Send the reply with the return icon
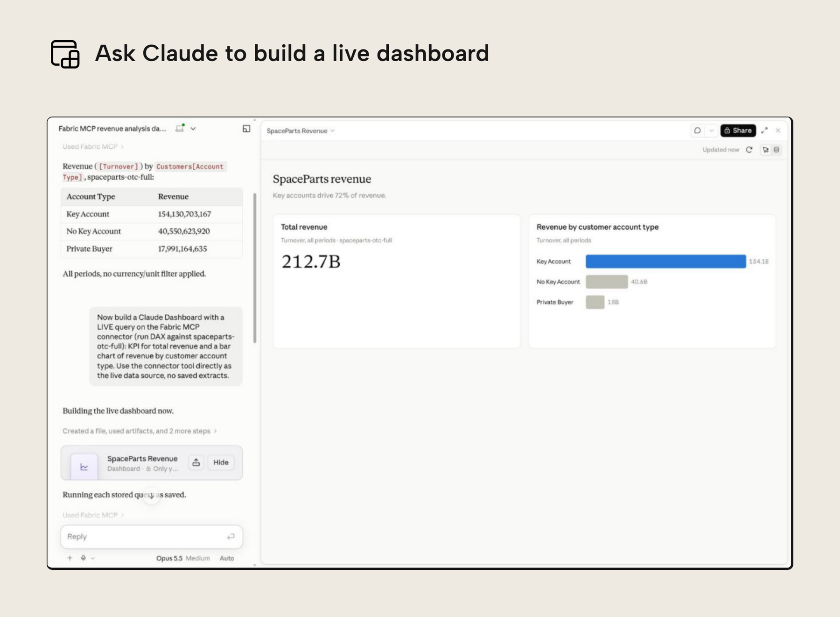The width and height of the screenshot is (840, 617). (231, 537)
